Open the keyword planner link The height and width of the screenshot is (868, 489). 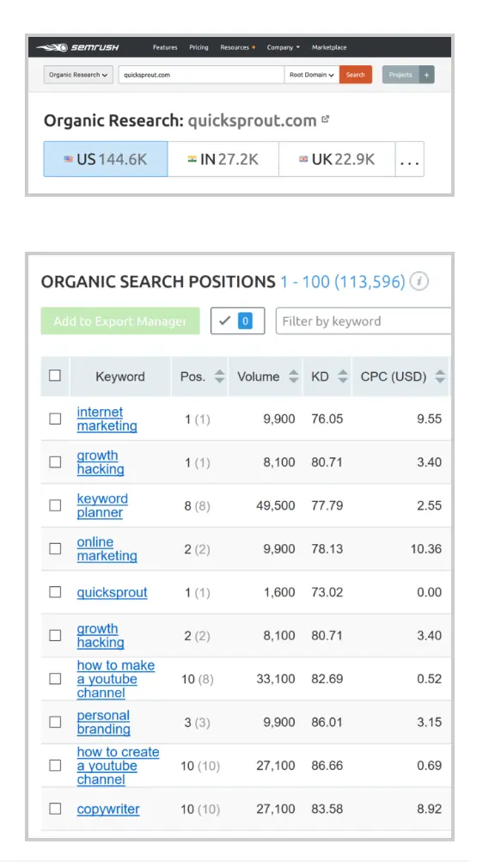click(x=102, y=505)
